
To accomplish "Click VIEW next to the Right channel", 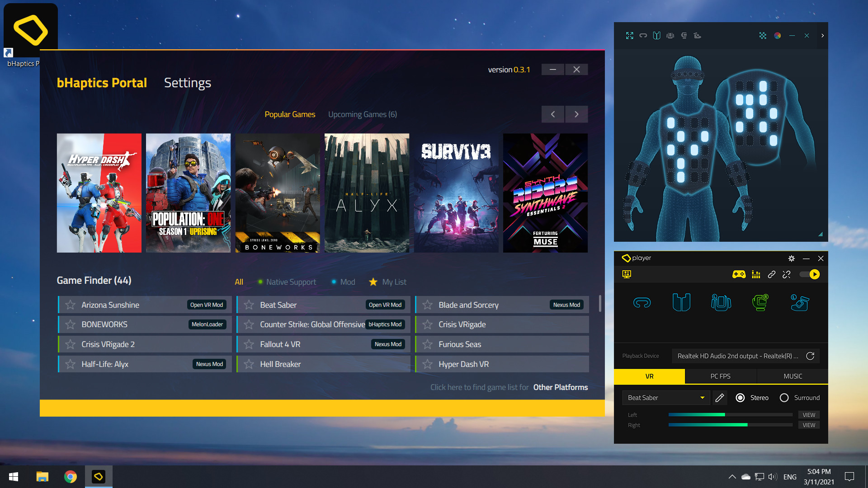I will tap(809, 425).
